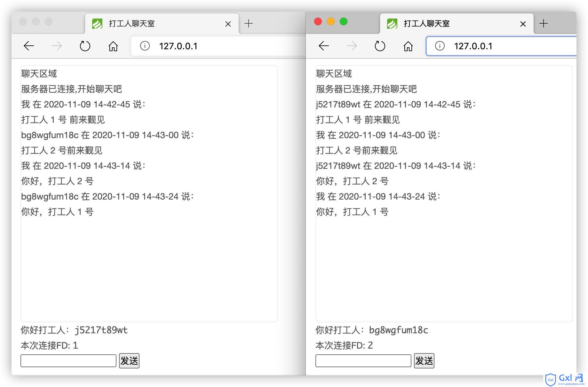Click 你好，打工人 1 号 in the right window
588x387 pixels.
click(x=352, y=212)
